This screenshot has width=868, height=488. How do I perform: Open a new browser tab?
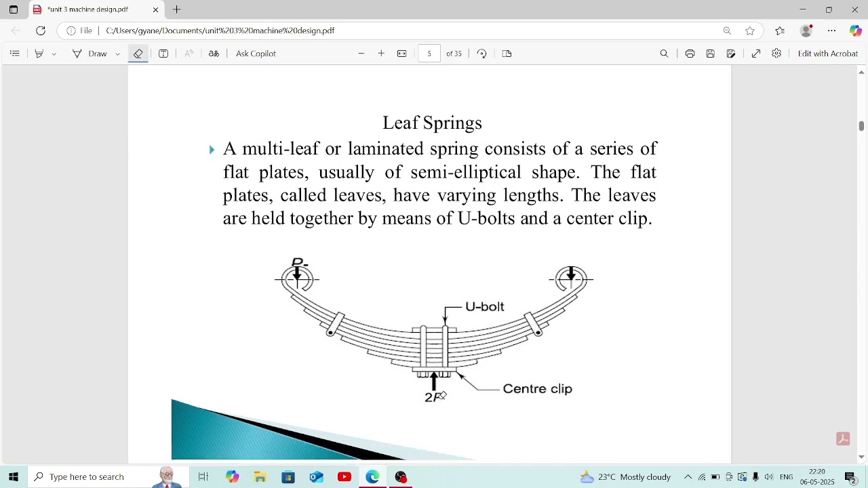click(177, 9)
